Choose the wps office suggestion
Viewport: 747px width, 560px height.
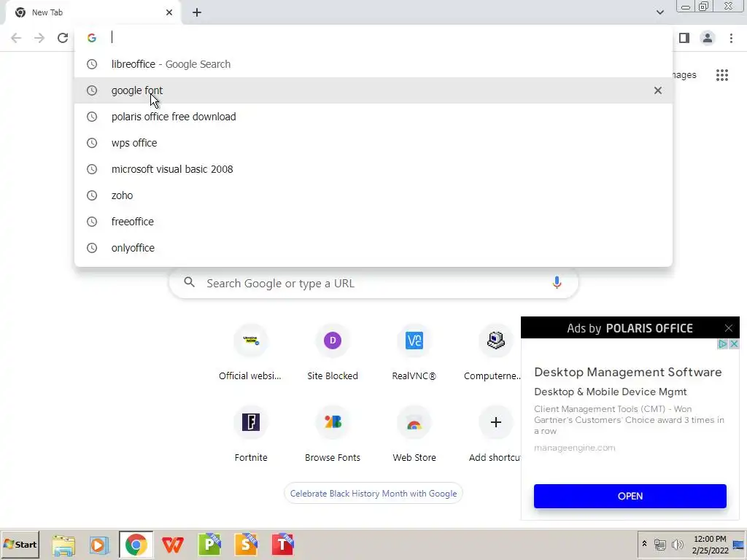point(373,143)
